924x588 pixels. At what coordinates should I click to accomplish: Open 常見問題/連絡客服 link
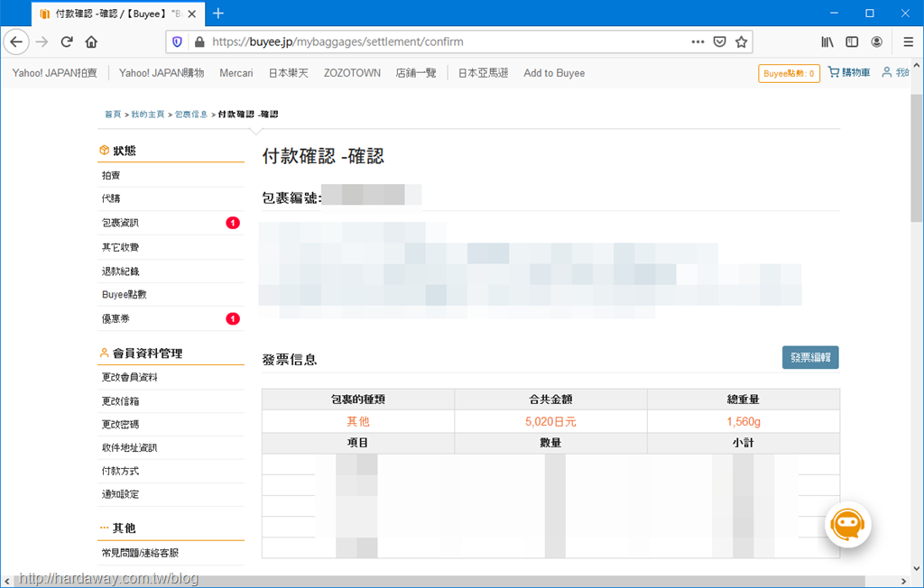click(140, 553)
